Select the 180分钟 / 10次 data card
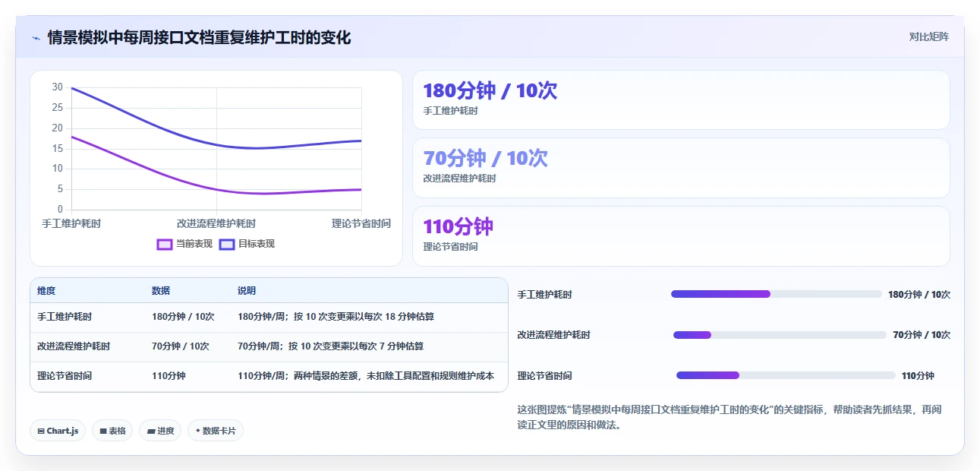Image resolution: width=980 pixels, height=471 pixels. [681, 100]
